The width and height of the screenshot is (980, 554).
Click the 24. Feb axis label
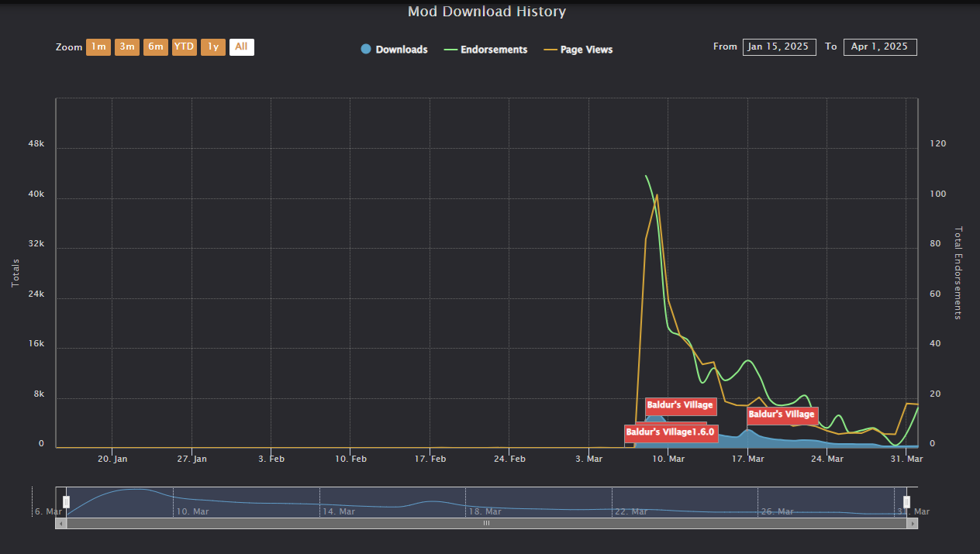click(x=509, y=459)
